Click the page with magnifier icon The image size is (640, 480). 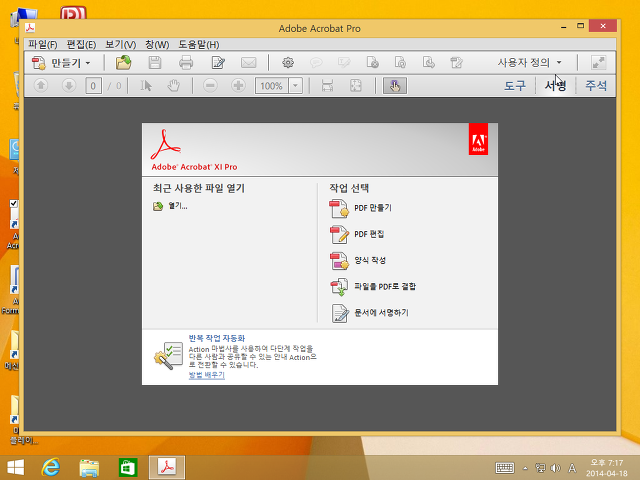[x=400, y=63]
